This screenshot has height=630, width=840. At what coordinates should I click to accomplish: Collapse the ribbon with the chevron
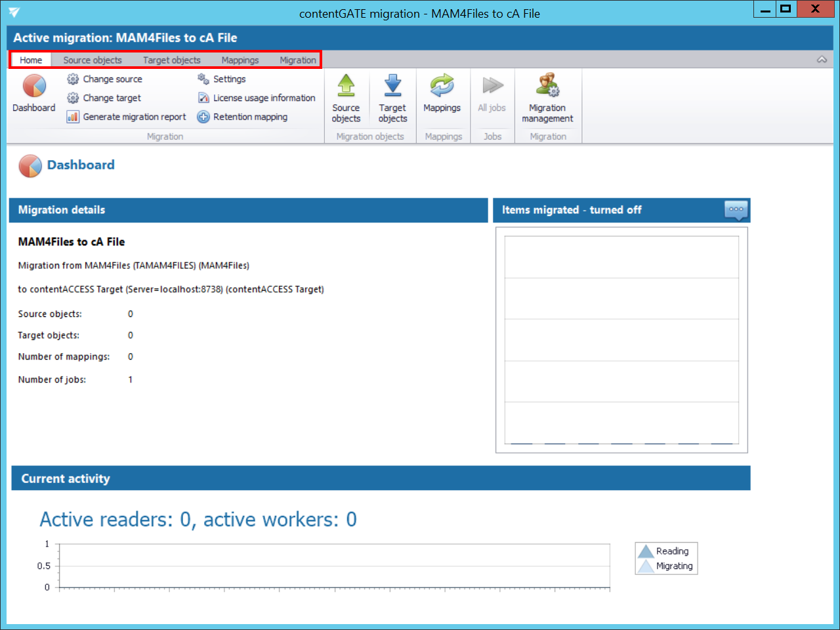[x=822, y=60]
